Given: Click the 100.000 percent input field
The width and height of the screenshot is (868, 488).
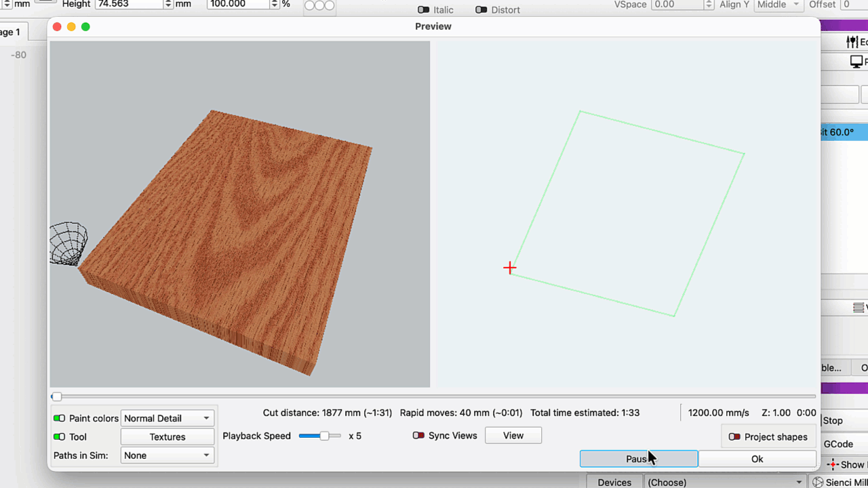Looking at the screenshot, I should pos(239,4).
